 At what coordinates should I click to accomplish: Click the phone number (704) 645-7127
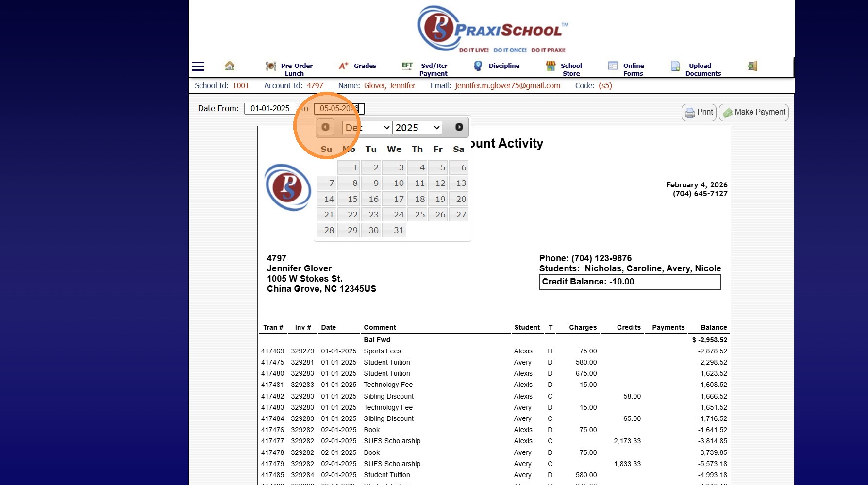point(700,194)
